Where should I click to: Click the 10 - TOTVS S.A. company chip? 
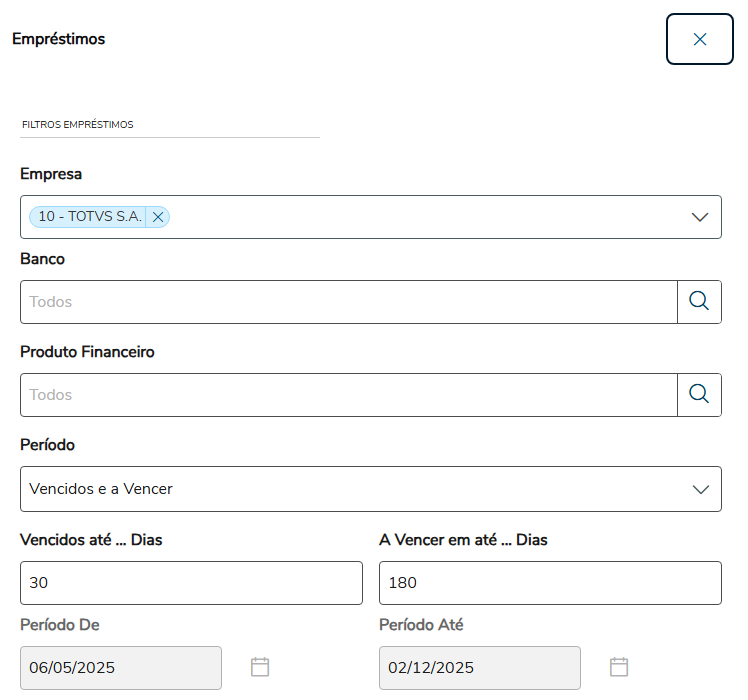pos(89,217)
